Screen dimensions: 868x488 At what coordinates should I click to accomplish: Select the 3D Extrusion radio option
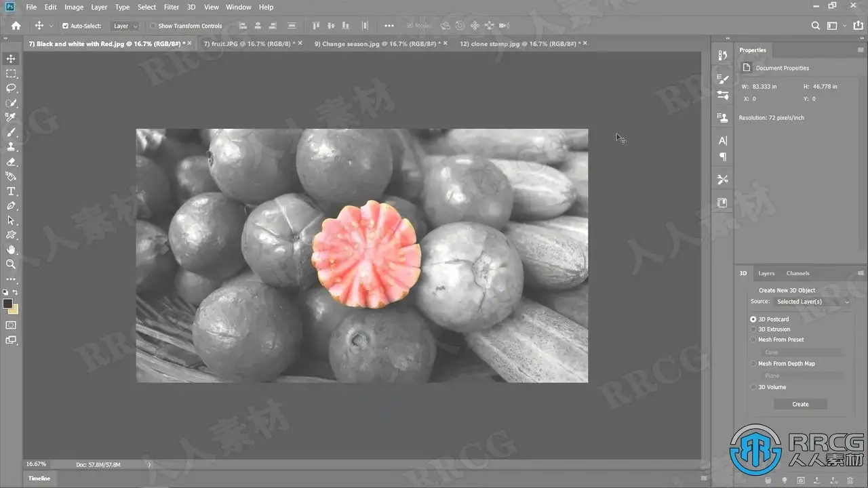point(753,329)
